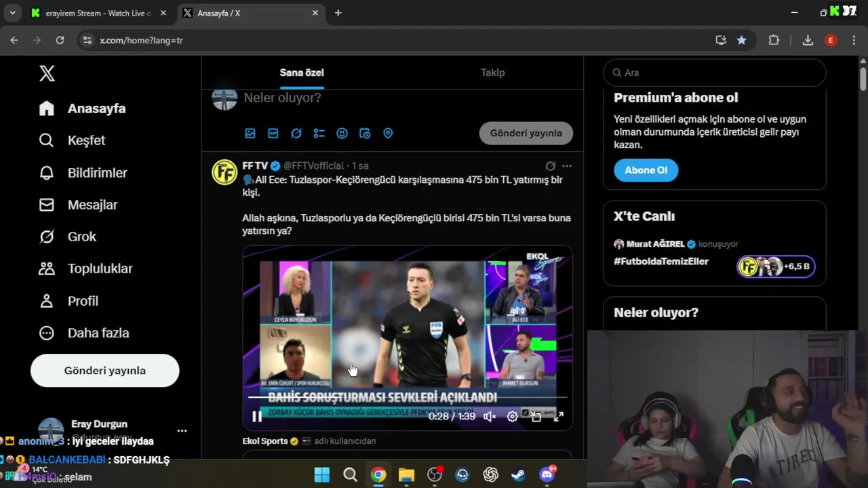Open account menu beside Eray Durgun
Viewport: 868px width, 488px height.
(182, 430)
